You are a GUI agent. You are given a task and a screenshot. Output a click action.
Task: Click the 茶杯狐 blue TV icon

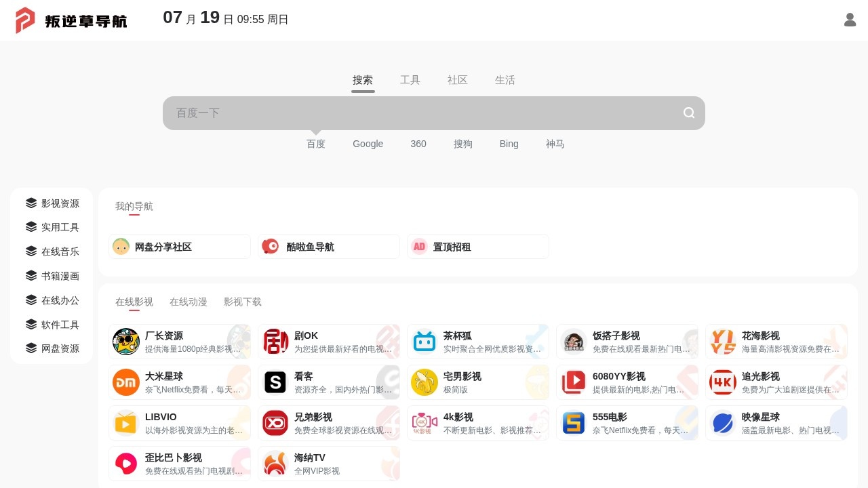click(425, 342)
